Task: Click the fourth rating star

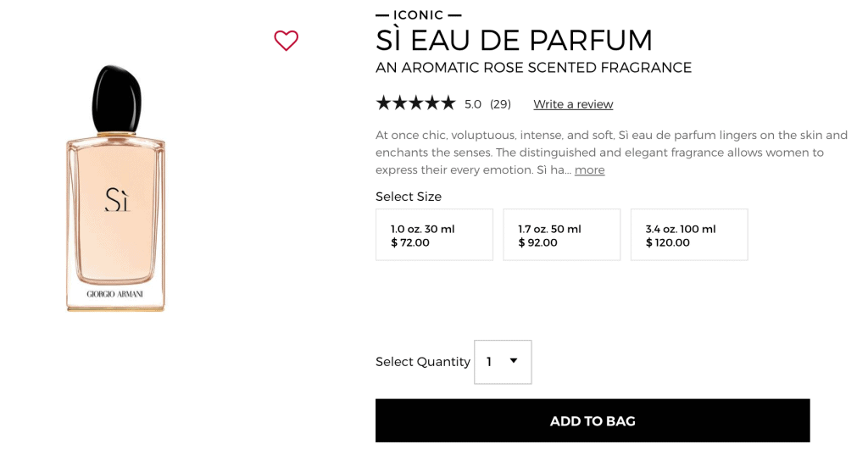Action: point(432,103)
